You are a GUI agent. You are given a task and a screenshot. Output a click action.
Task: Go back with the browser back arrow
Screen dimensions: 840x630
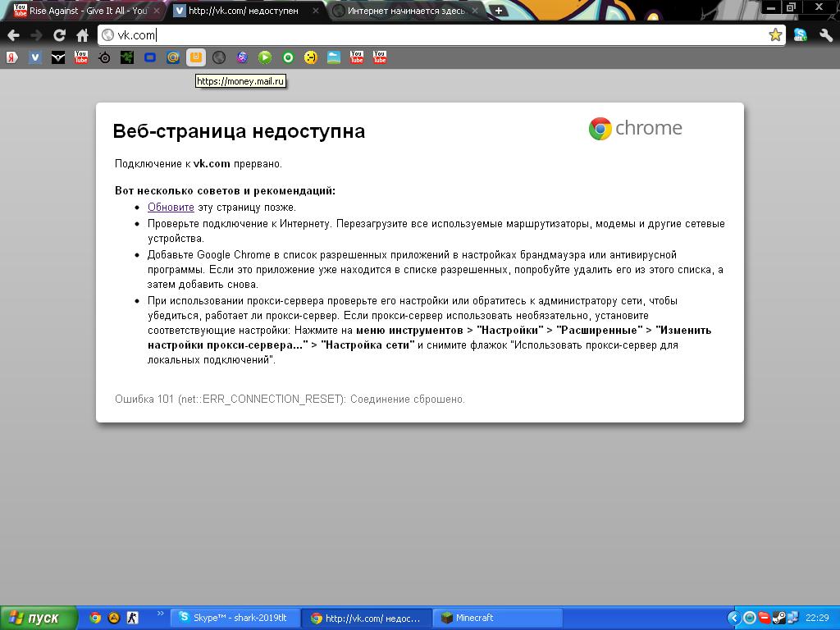pos(13,35)
